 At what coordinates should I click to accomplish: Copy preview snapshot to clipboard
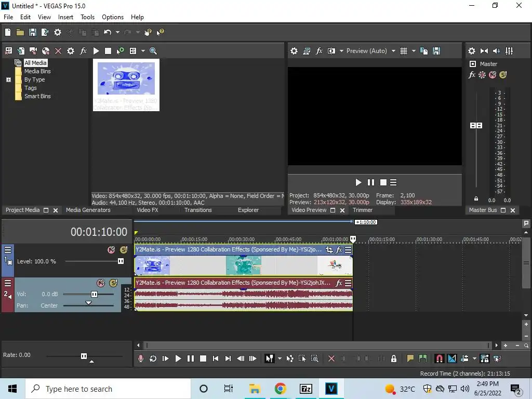point(424,51)
